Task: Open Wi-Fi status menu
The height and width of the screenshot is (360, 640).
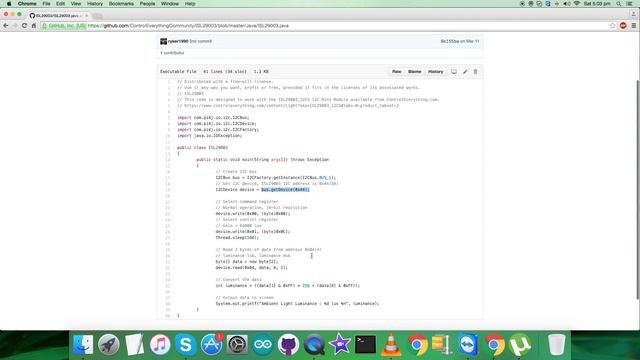Action: click(x=577, y=4)
